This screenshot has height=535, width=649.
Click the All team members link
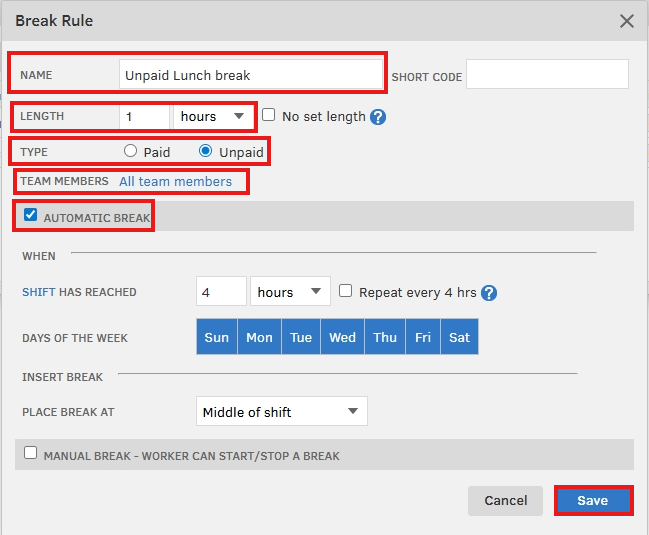pos(175,181)
